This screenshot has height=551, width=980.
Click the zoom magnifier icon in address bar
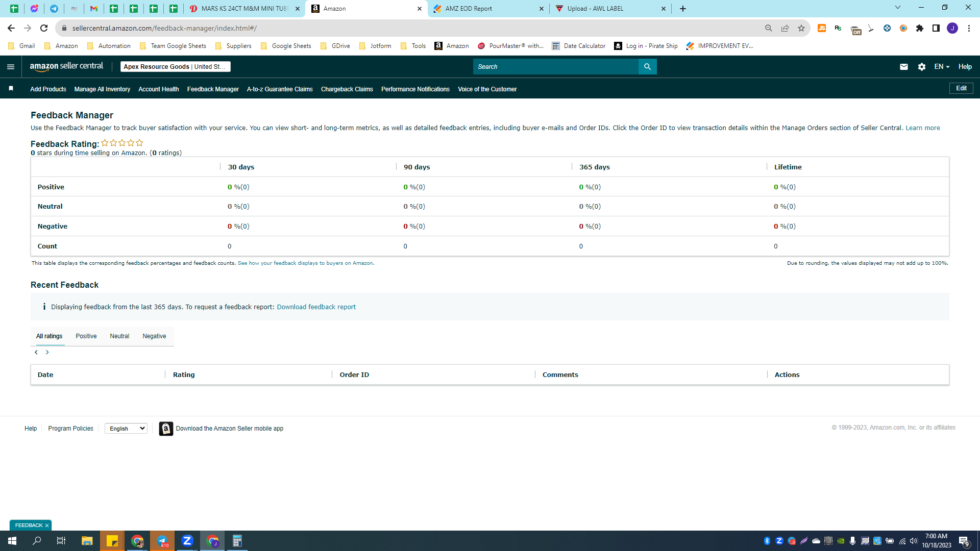(x=769, y=29)
